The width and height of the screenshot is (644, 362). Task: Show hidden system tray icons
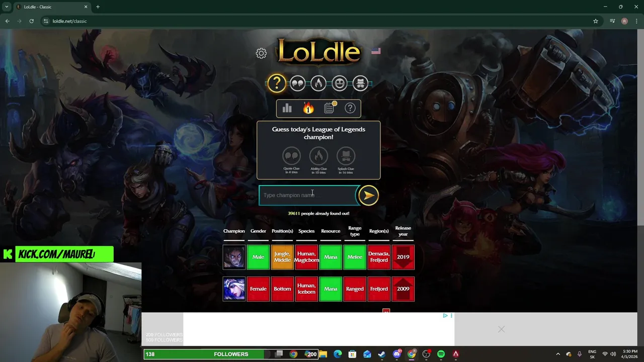coord(557,354)
